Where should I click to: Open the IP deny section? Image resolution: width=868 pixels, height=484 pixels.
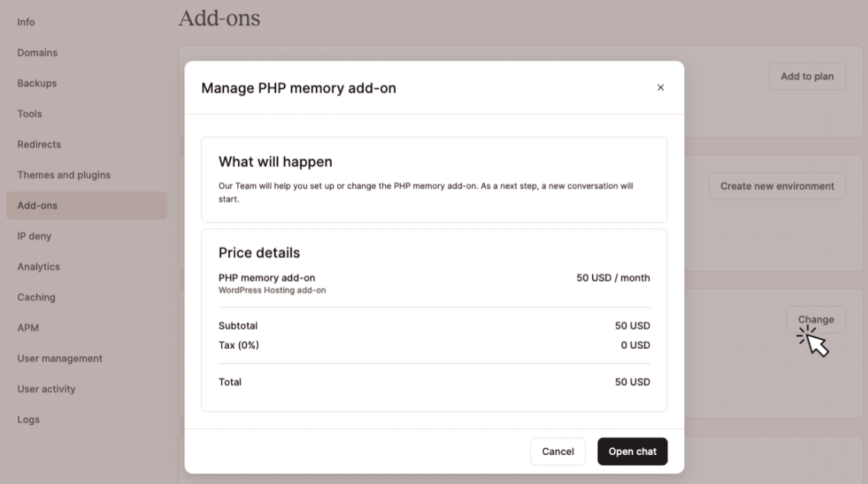pos(34,236)
